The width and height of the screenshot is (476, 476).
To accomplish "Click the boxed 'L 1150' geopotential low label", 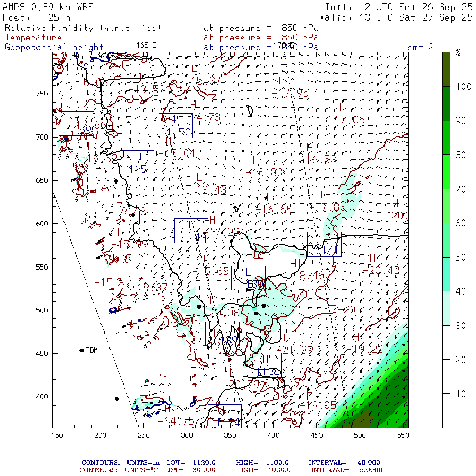I will coord(176,126).
